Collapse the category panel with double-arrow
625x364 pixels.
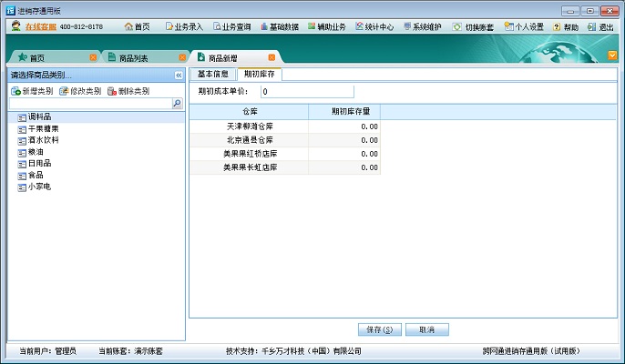tap(179, 75)
